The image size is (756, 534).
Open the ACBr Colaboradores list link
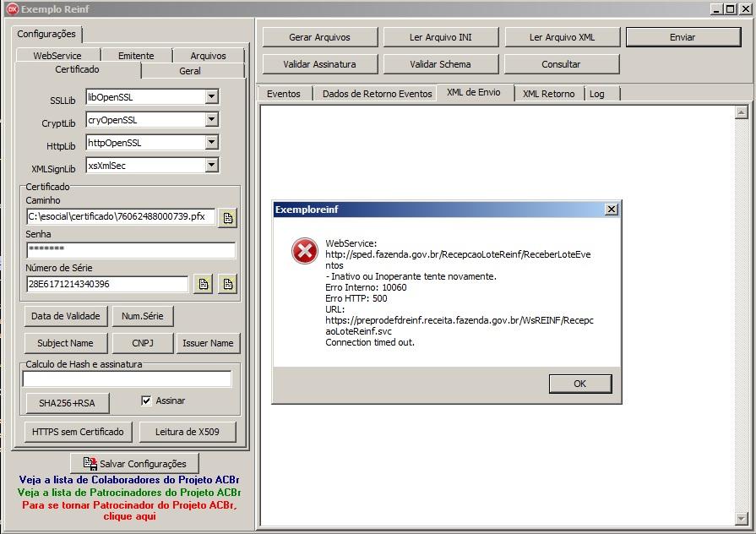[x=129, y=480]
